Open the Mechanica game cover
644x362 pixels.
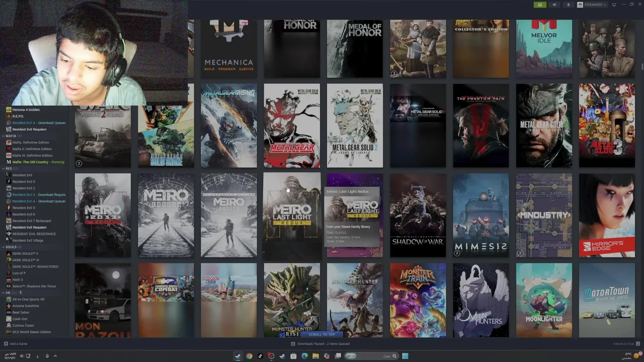[229, 49]
